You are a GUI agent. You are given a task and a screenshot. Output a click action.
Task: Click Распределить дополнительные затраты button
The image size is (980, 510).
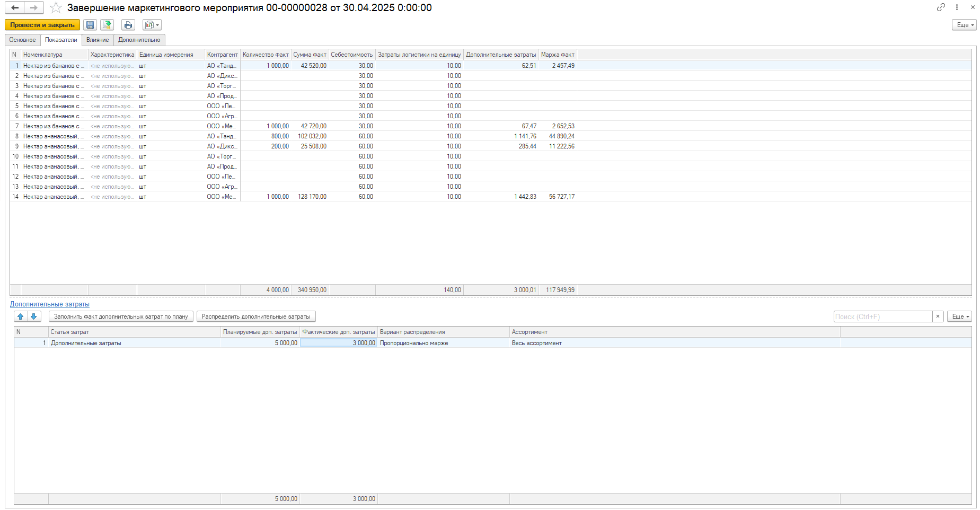click(256, 316)
